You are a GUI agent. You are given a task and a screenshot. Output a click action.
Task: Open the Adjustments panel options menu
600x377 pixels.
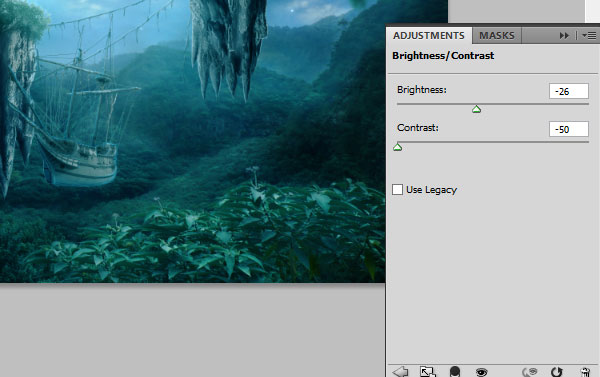pos(589,36)
